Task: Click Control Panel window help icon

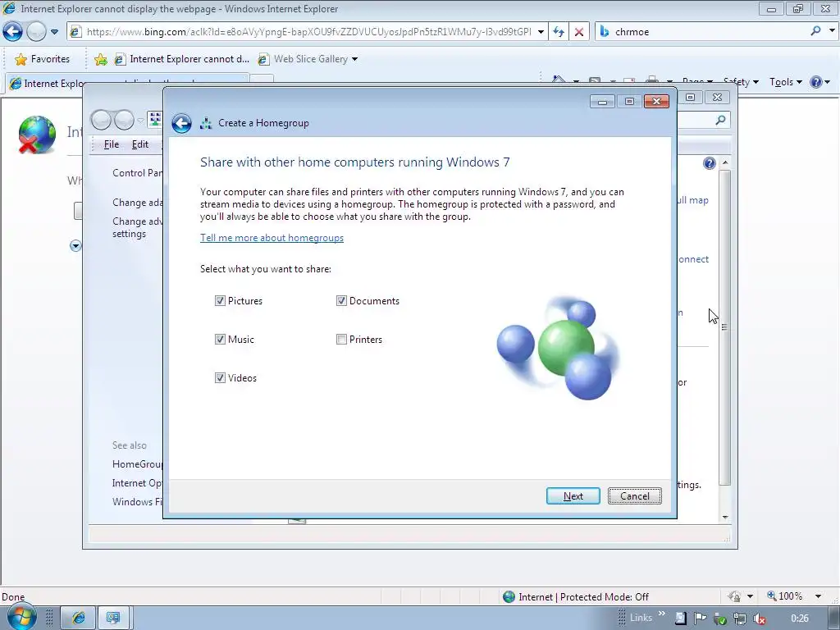Action: tap(709, 163)
